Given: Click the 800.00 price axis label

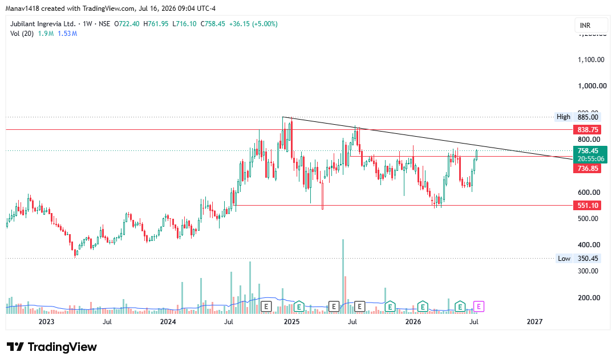Looking at the screenshot, I should coord(589,139).
